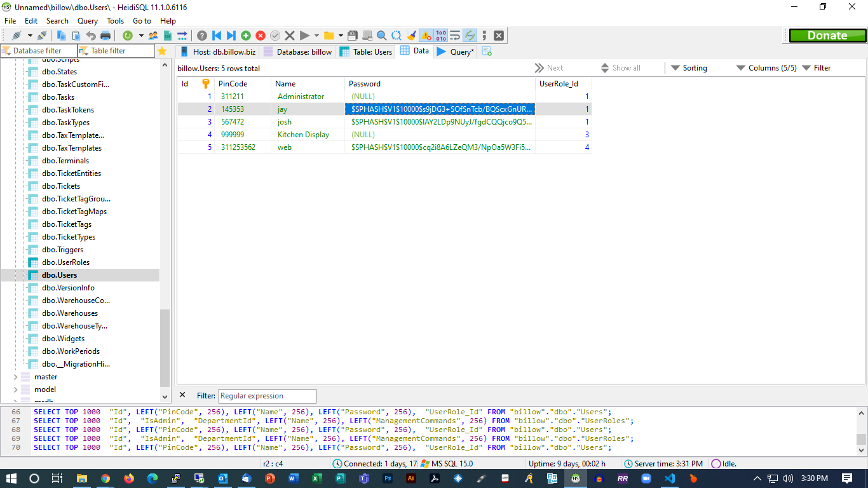Open the user manager icon
Viewport: 868px width, 488px height.
click(153, 36)
